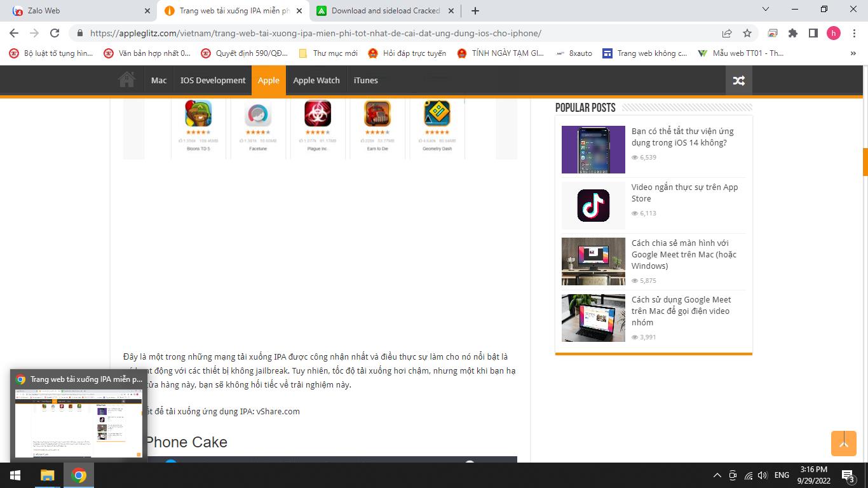868x488 pixels.
Task: Open a new tab with plus button
Action: (x=475, y=11)
